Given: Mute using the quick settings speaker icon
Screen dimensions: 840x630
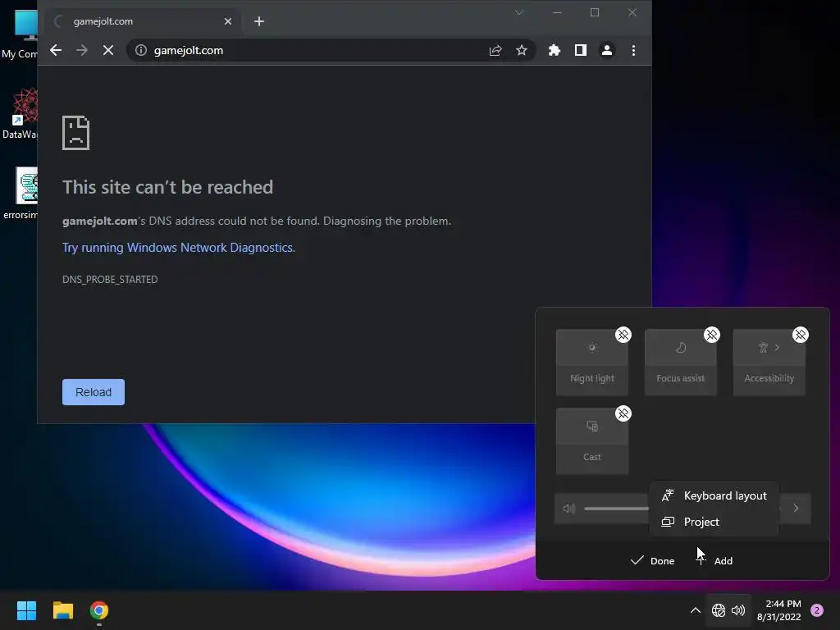Looking at the screenshot, I should (569, 509).
